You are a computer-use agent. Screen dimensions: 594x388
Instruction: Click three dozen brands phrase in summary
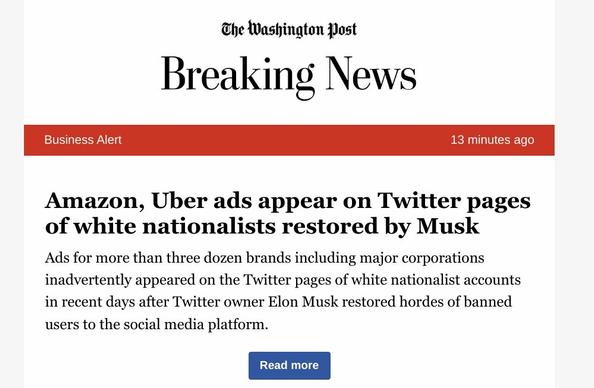(229, 258)
